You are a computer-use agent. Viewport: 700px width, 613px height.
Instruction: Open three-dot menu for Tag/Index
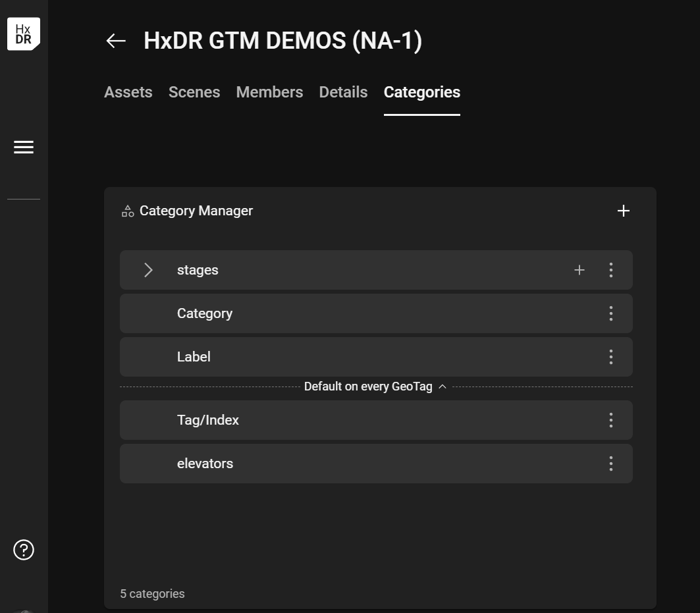pyautogui.click(x=610, y=420)
